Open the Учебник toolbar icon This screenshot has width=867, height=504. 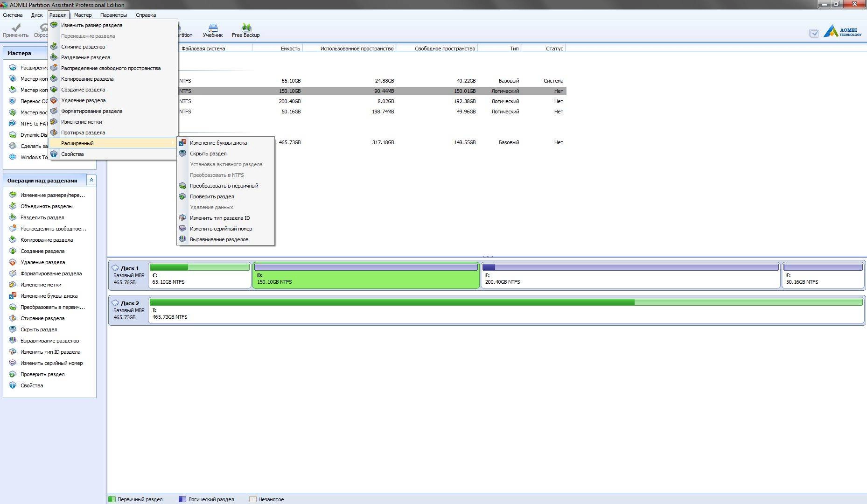213,28
